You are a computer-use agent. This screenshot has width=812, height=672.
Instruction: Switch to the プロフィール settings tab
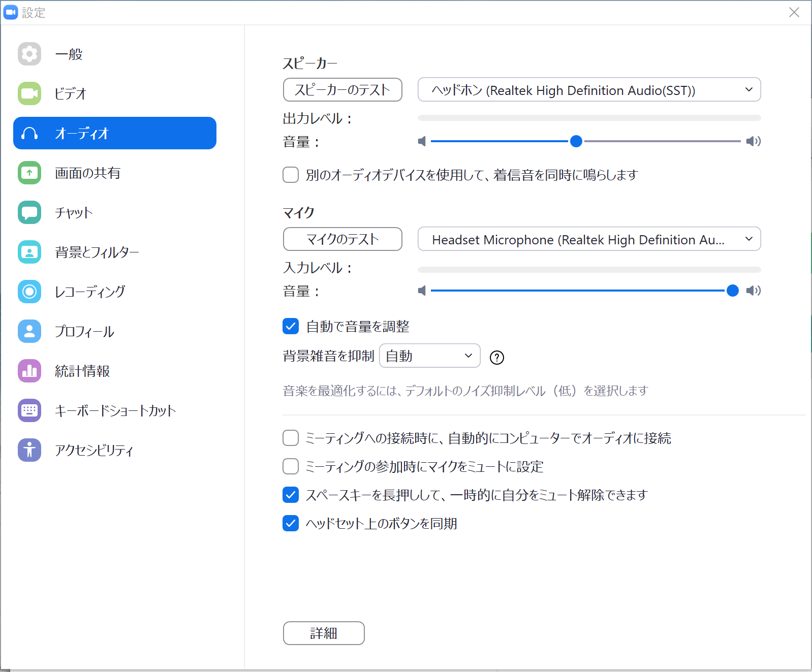pyautogui.click(x=84, y=331)
